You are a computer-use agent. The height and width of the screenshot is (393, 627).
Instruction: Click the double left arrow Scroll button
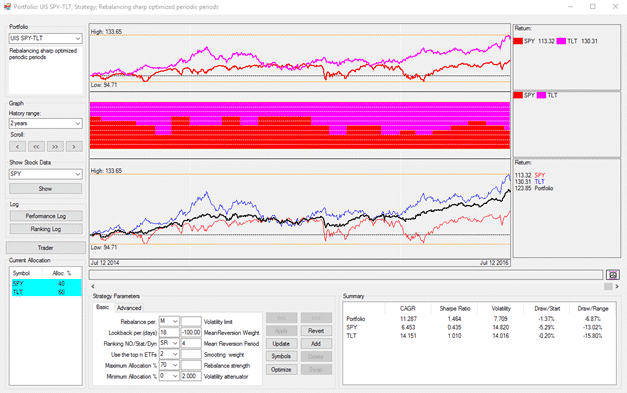(x=36, y=147)
